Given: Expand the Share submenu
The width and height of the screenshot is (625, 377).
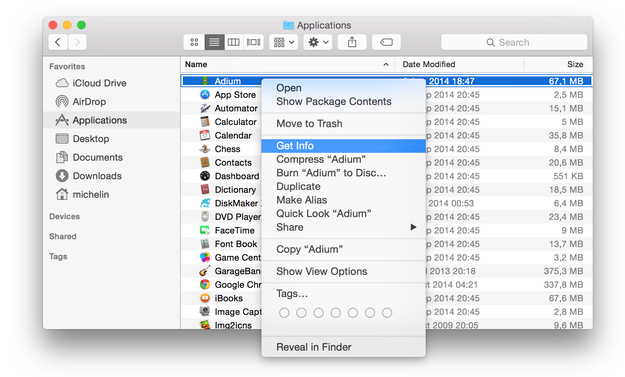Looking at the screenshot, I should [x=344, y=227].
